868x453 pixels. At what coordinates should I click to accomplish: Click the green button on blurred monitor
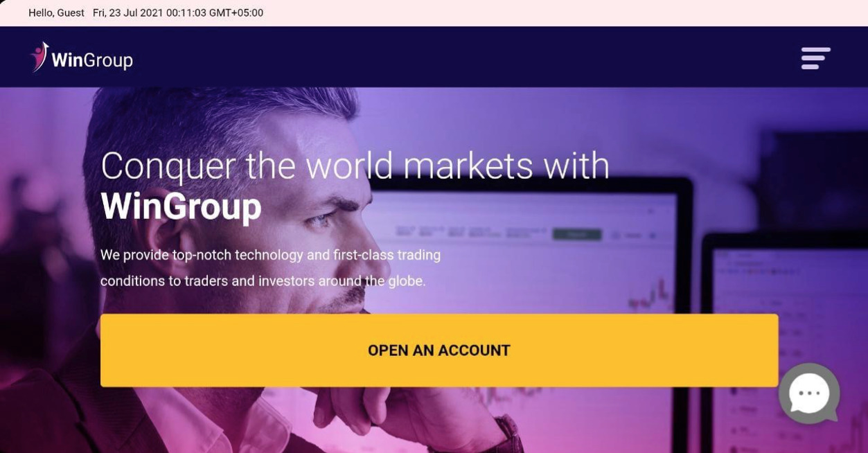tap(576, 235)
